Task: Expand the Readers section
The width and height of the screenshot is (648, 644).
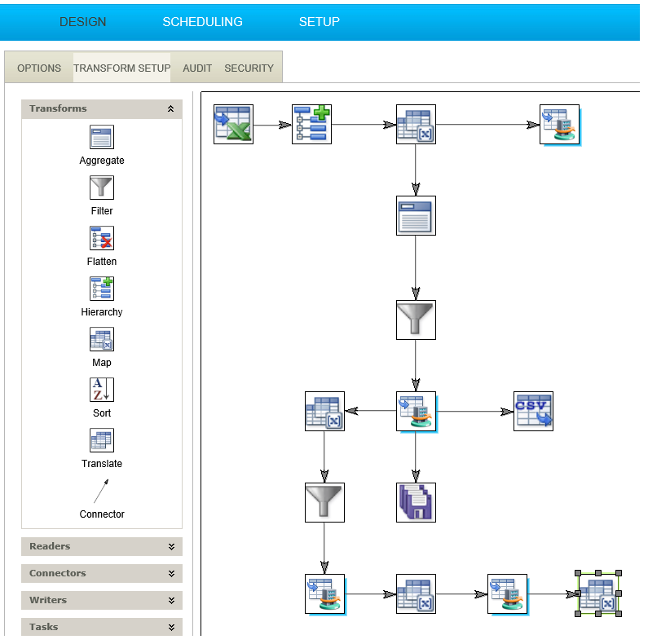Action: point(170,546)
